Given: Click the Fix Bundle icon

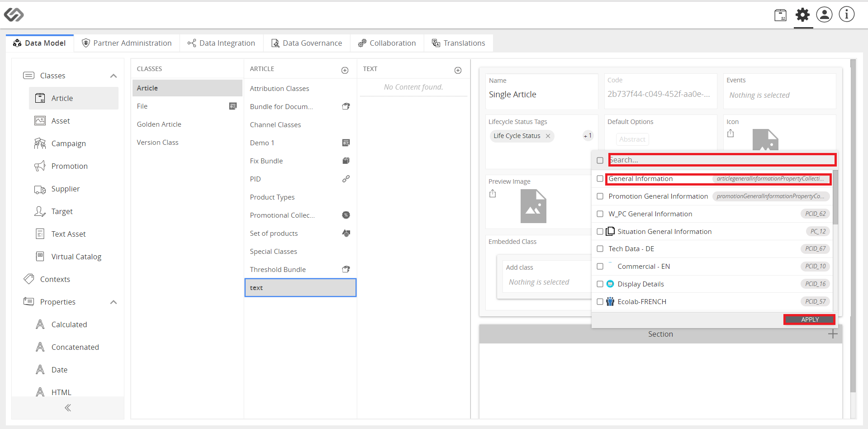Looking at the screenshot, I should [x=346, y=161].
